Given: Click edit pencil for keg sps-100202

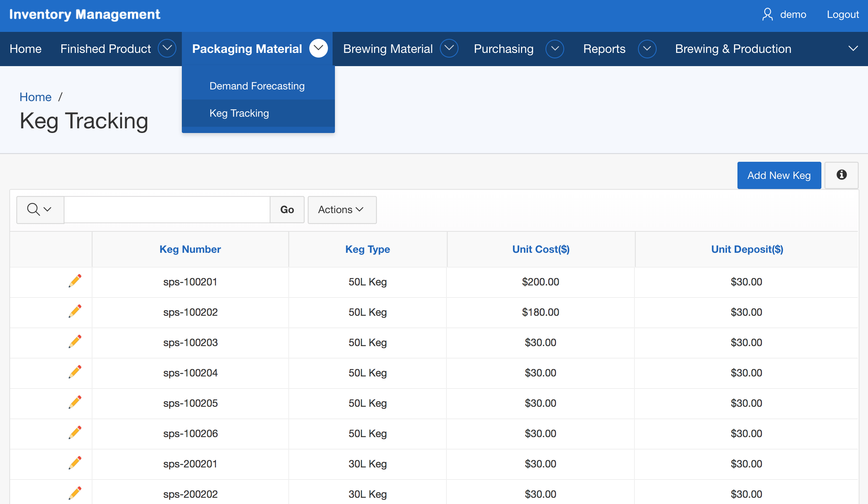Looking at the screenshot, I should click(75, 311).
